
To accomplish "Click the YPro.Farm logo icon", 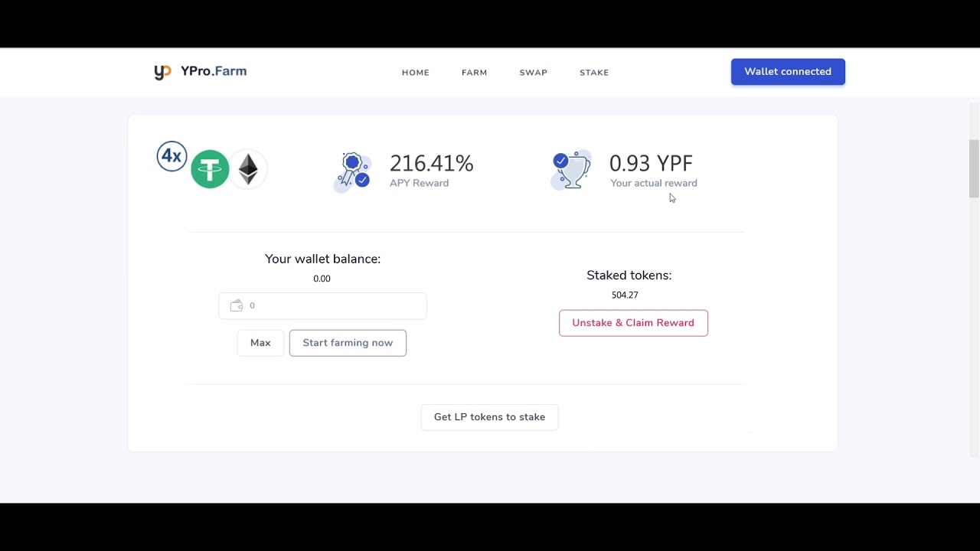I will pos(162,72).
